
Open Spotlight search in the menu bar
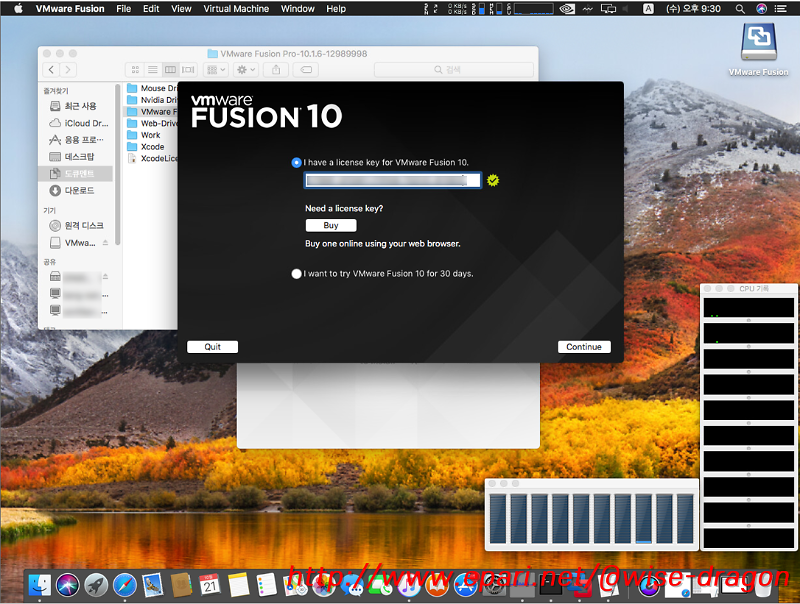pos(740,9)
